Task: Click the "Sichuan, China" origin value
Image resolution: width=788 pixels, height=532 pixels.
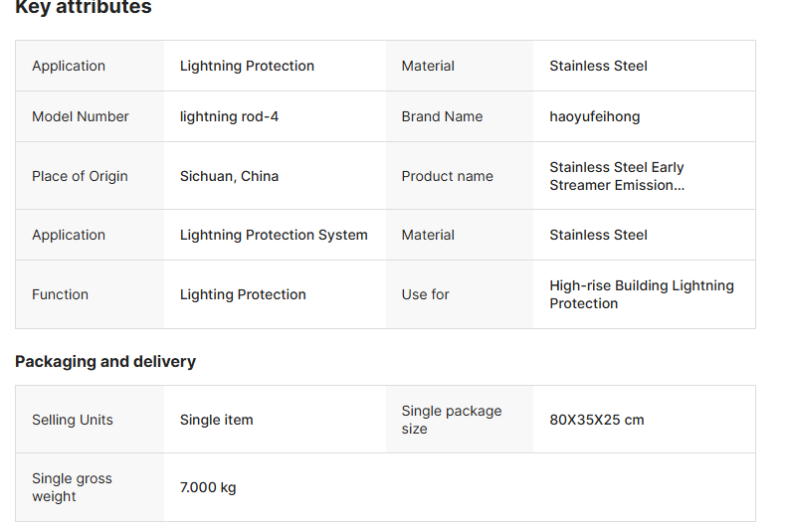Action: click(x=229, y=176)
